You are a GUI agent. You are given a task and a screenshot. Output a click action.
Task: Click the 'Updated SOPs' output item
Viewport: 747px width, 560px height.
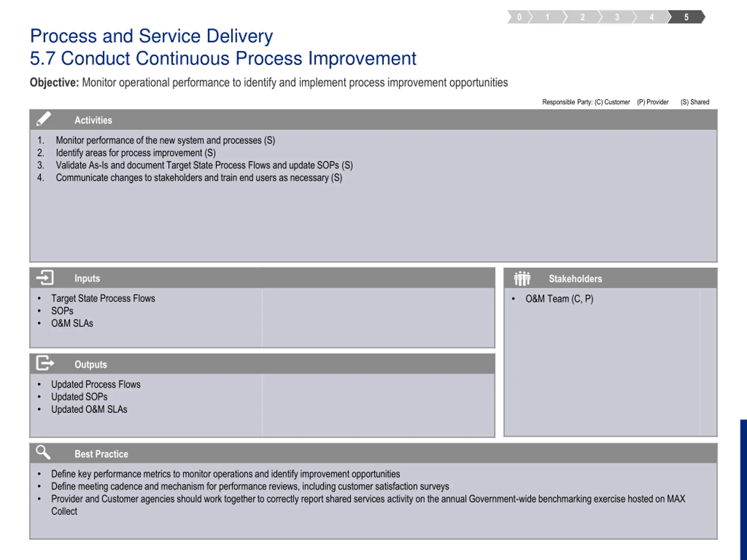(79, 397)
